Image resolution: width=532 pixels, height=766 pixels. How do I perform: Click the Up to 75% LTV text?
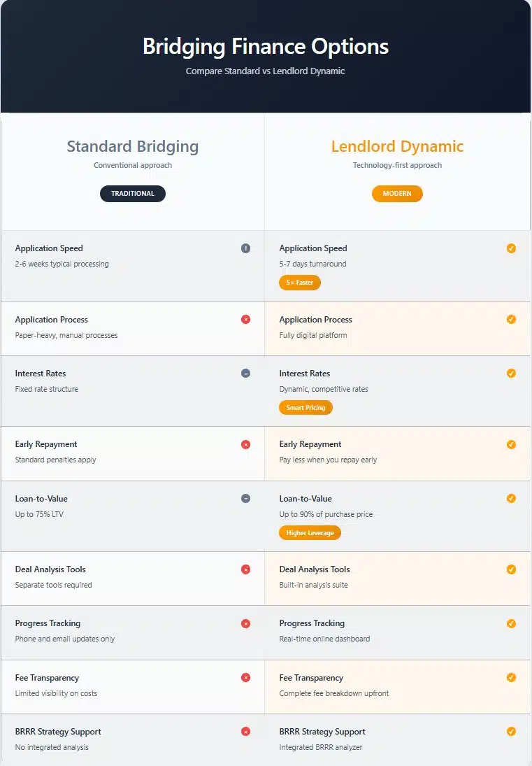(x=40, y=514)
